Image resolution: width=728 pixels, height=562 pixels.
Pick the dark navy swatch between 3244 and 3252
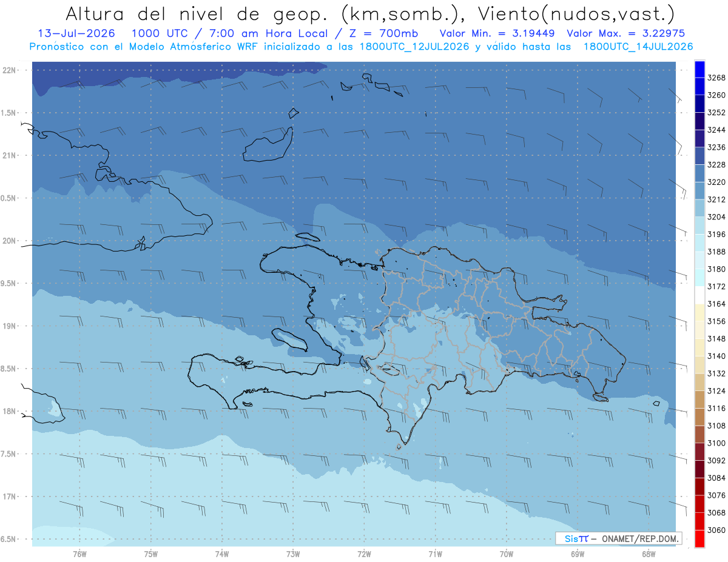(699, 121)
